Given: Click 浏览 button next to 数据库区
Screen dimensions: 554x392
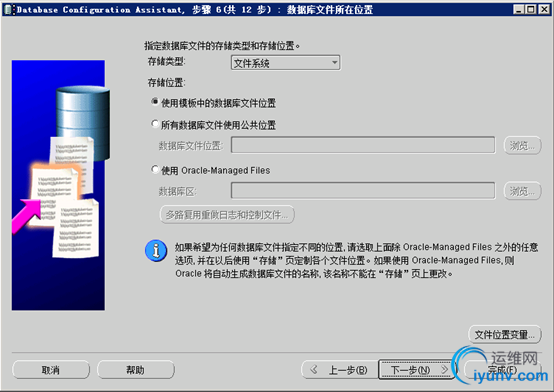Looking at the screenshot, I should [522, 191].
